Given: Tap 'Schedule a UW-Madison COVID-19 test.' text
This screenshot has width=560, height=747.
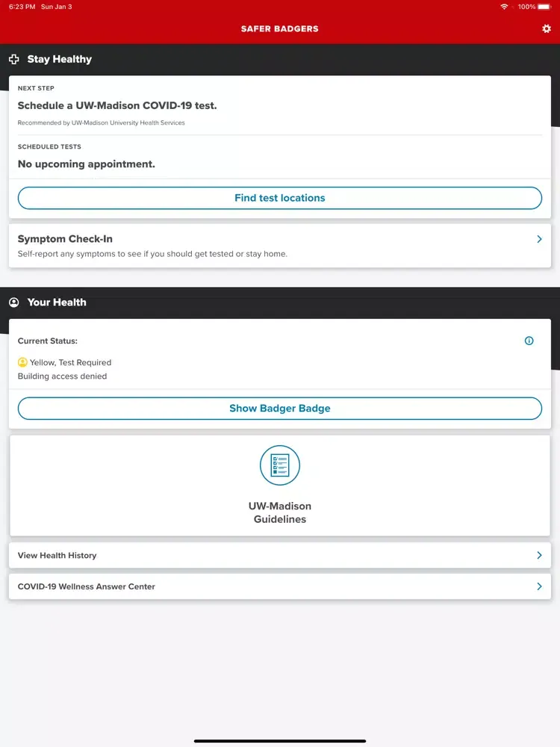Looking at the screenshot, I should click(117, 105).
